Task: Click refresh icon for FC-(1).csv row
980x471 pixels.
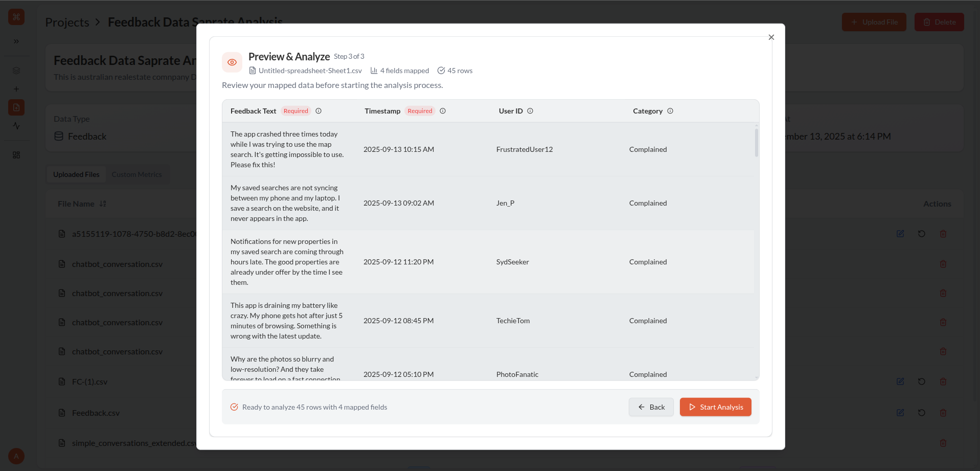Action: [x=922, y=382]
